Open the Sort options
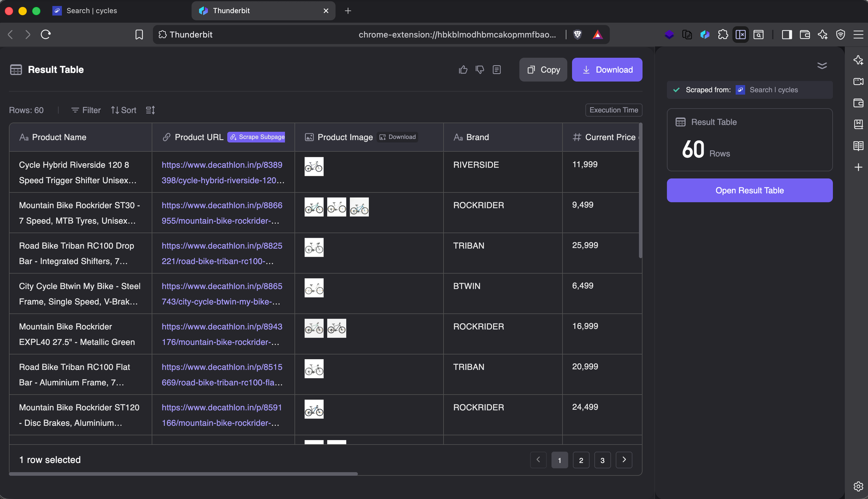The width and height of the screenshot is (868, 499). (123, 110)
